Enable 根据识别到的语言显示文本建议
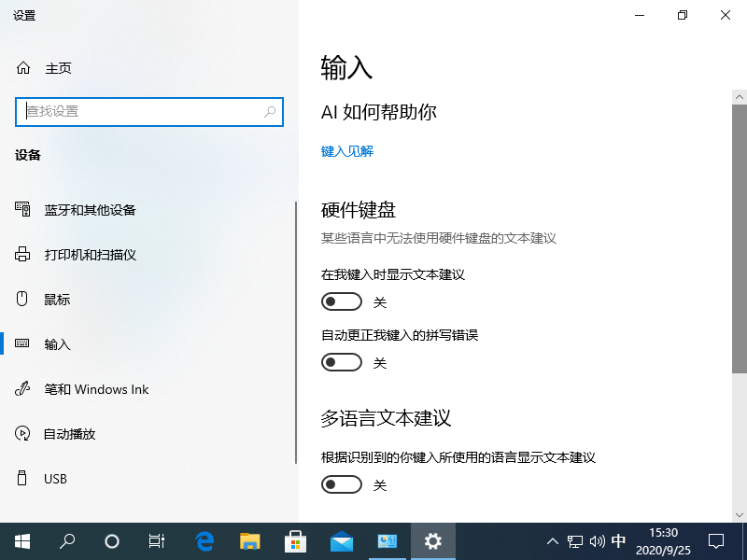Viewport: 747px width, 560px height. click(x=341, y=483)
